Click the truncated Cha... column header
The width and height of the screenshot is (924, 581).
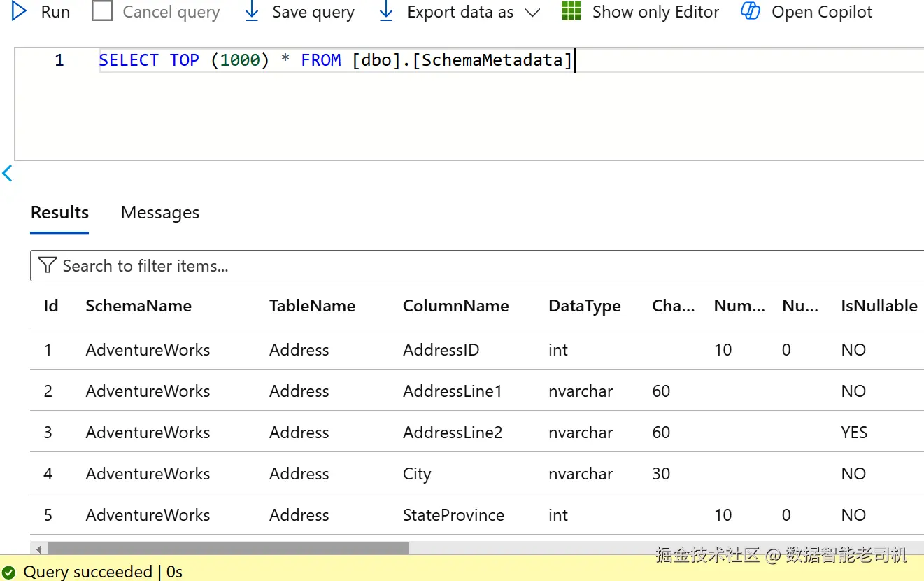click(x=674, y=306)
